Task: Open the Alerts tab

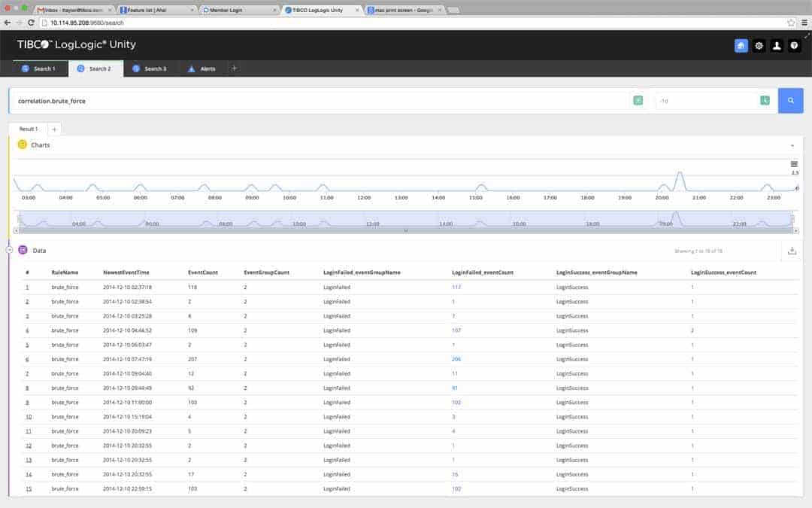Action: (202, 68)
